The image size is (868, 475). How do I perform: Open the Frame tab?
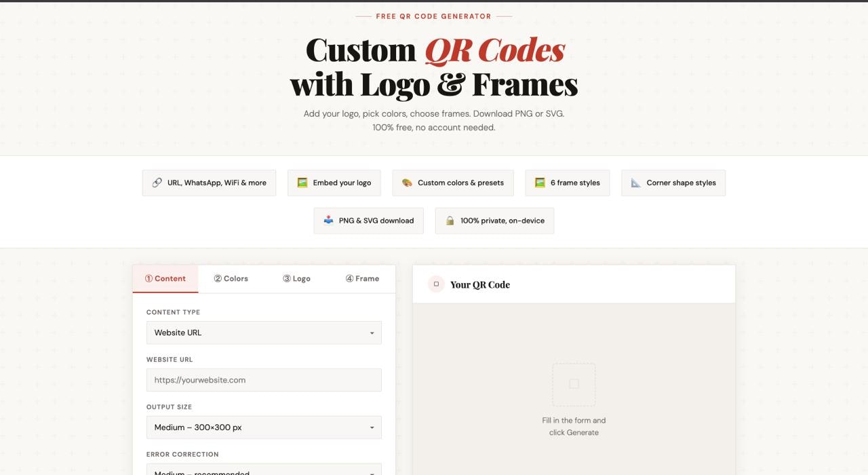click(363, 278)
